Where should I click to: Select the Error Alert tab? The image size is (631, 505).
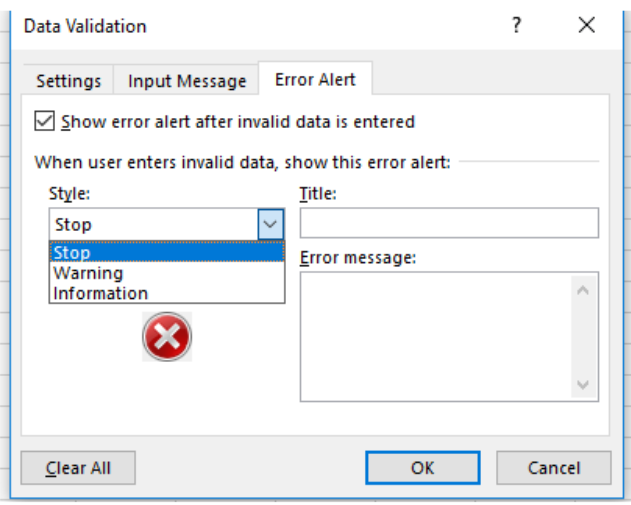pos(315,79)
